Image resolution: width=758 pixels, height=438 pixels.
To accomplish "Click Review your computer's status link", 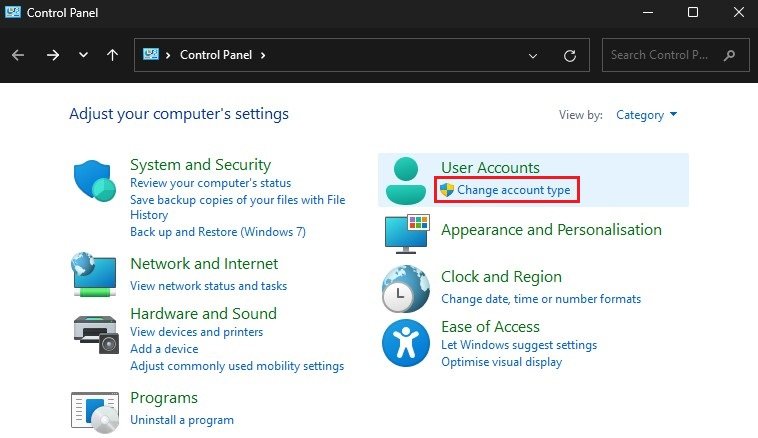I will tap(210, 183).
